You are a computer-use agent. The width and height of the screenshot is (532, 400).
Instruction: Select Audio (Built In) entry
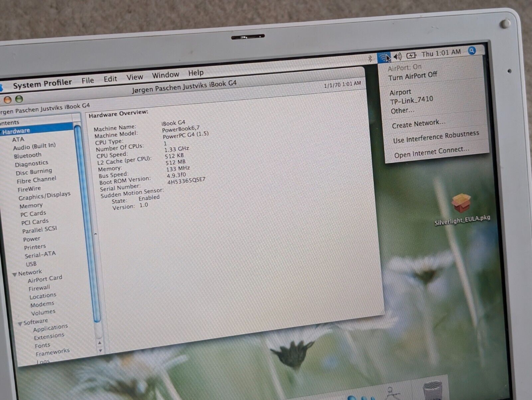(x=34, y=146)
